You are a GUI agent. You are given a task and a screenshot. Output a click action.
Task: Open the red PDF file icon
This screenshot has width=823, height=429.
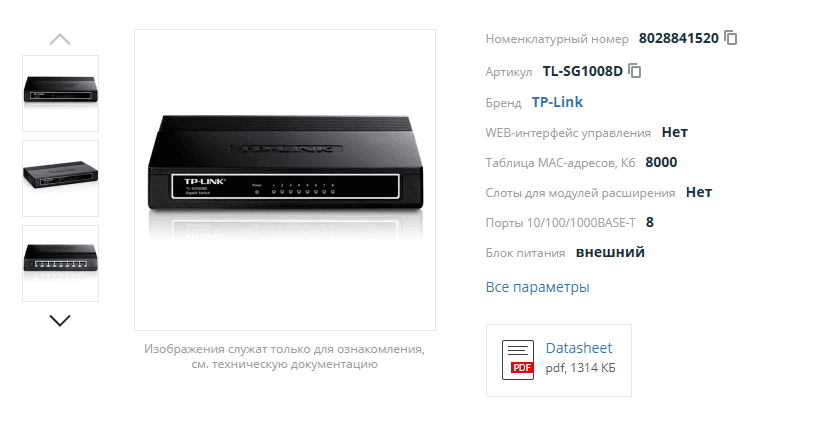tap(518, 360)
